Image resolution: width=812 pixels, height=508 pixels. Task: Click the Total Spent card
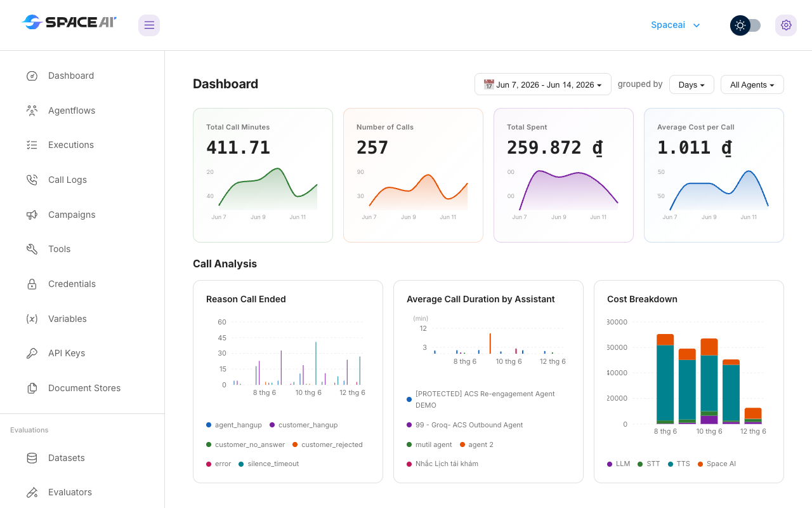click(563, 175)
